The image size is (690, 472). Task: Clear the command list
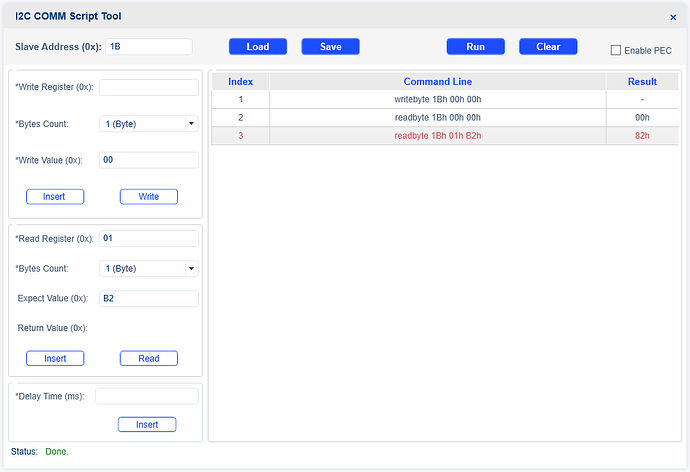[x=548, y=47]
